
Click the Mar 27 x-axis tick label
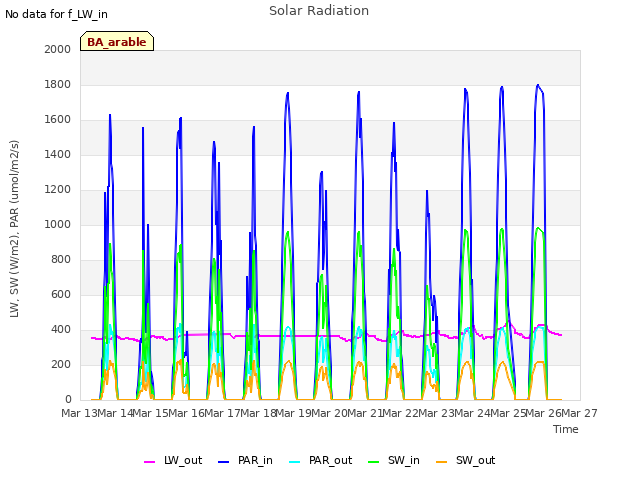[x=579, y=413]
